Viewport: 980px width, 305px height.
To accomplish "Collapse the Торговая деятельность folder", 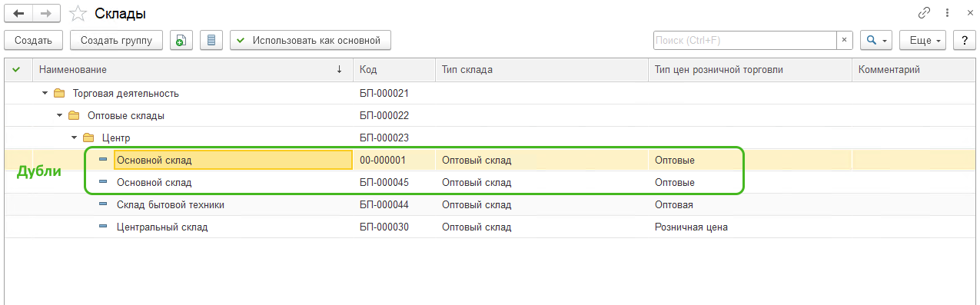I will pos(45,94).
